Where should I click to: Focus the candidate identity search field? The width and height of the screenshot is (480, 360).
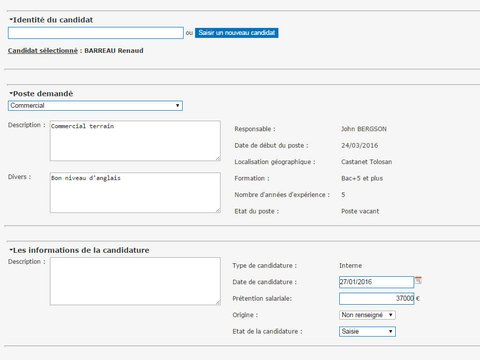click(x=96, y=33)
